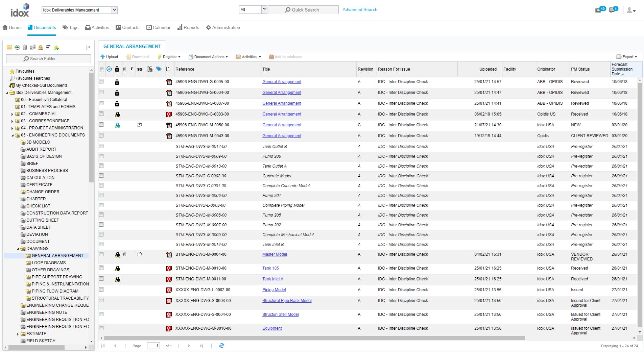Click the padlock icon in folder toolbar
This screenshot has height=352, width=644.
click(x=41, y=48)
